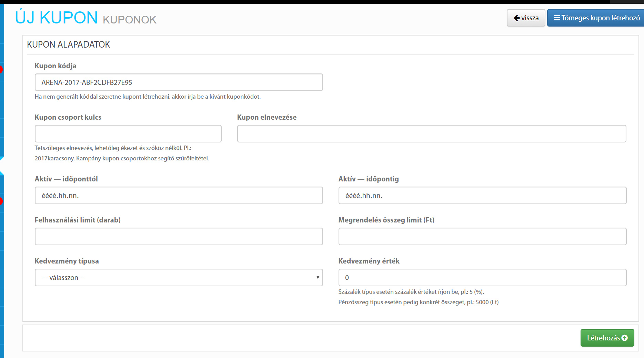This screenshot has height=358, width=644.
Task: Click the left arrow icon in vissza button
Action: coord(516,18)
